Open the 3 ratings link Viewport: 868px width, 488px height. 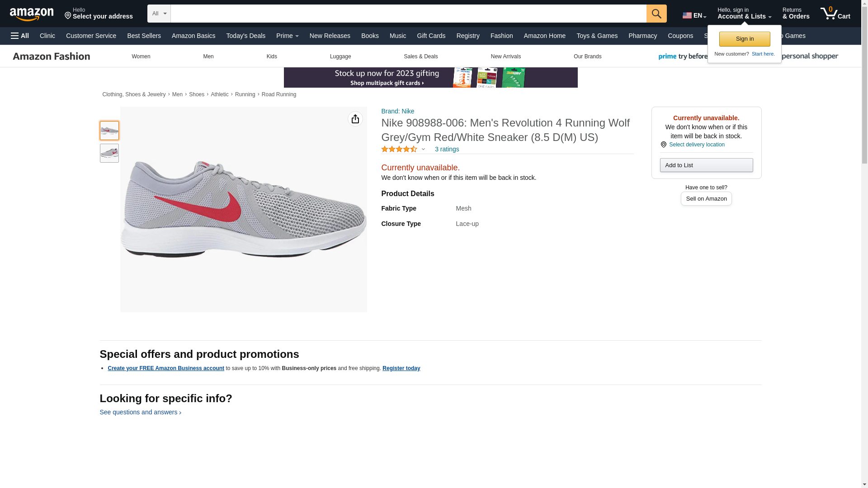[x=447, y=149]
